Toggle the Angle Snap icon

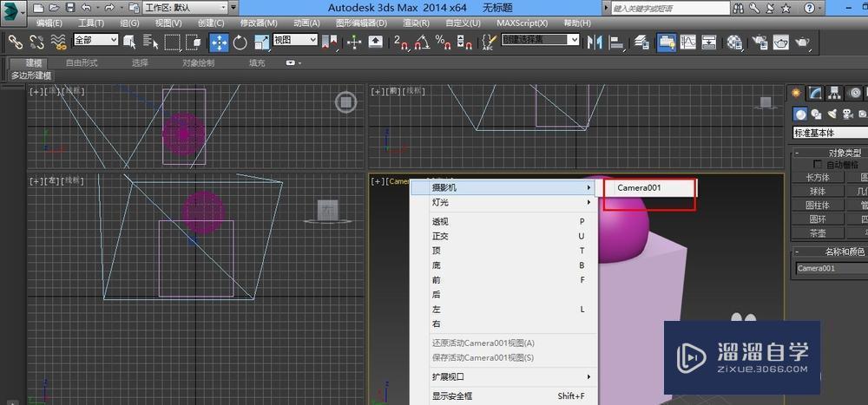pyautogui.click(x=423, y=42)
